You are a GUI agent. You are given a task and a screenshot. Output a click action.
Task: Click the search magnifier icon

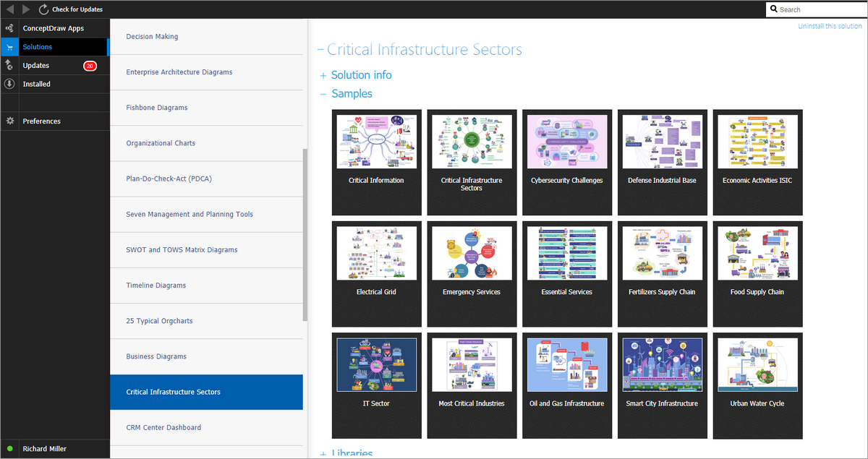(x=774, y=9)
